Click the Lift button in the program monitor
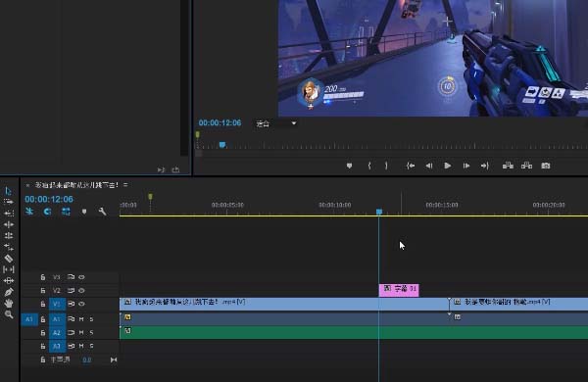The image size is (588, 382). coord(508,166)
